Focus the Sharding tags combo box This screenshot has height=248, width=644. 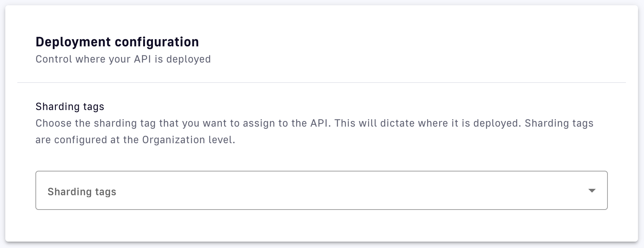(x=321, y=190)
